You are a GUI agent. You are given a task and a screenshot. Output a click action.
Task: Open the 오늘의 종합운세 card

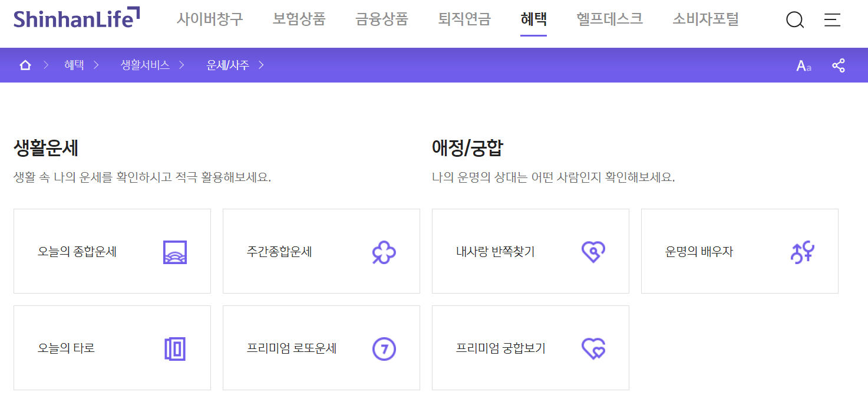click(112, 251)
